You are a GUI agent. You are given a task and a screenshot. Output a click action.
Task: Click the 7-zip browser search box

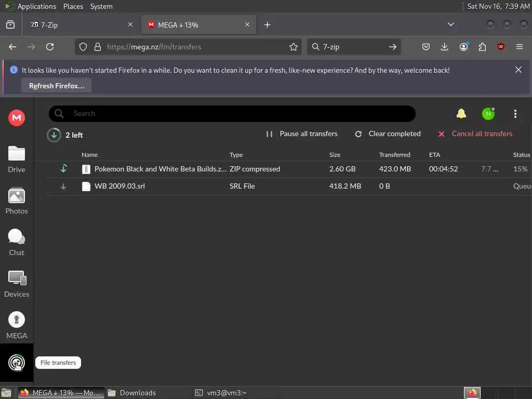(x=354, y=47)
